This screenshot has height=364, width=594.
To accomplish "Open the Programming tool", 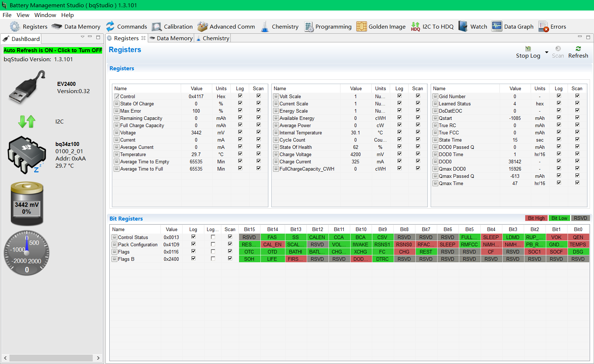I will click(328, 26).
